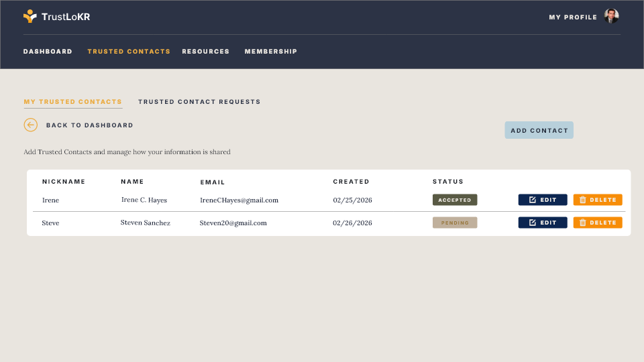Viewport: 644px width, 362px height.
Task: Click email Steven20@gmail.com
Action: 233,223
